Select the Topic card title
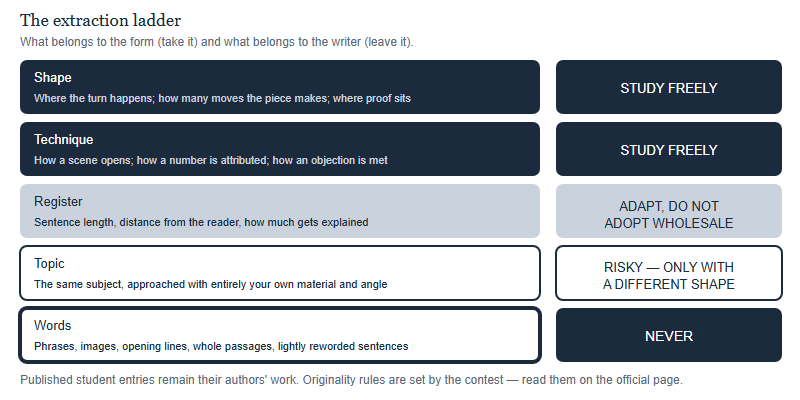 [x=49, y=263]
